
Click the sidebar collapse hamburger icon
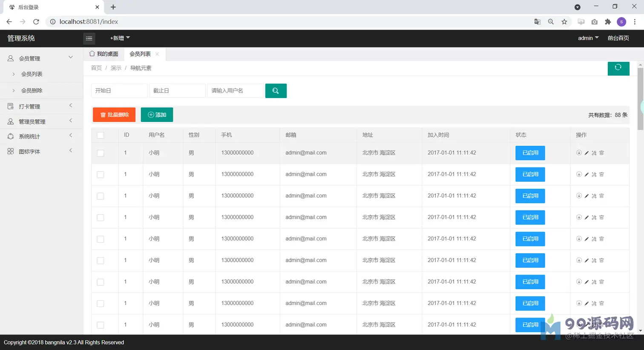(89, 38)
